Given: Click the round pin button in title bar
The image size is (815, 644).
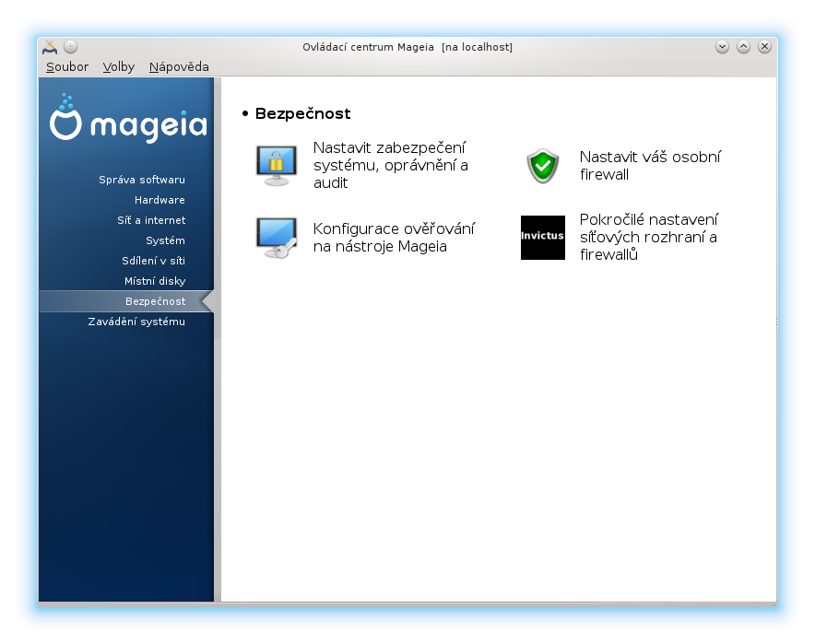Looking at the screenshot, I should pyautogui.click(x=71, y=47).
